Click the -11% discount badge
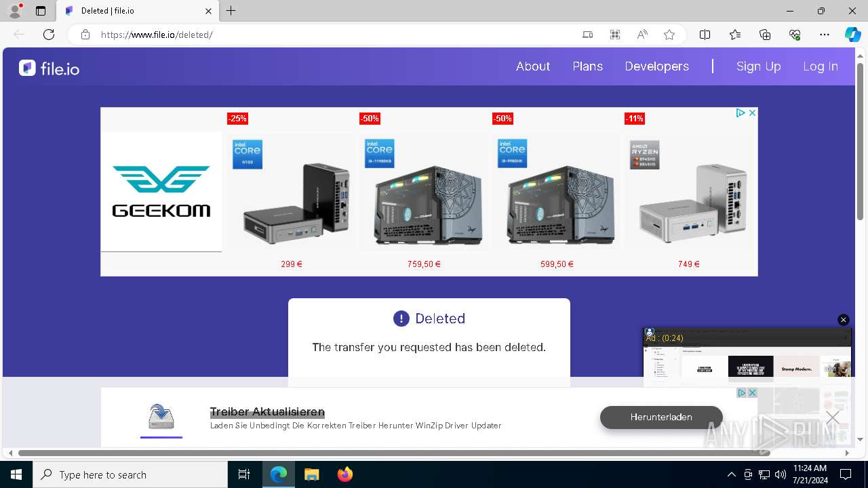This screenshot has width=868, height=488. click(x=635, y=119)
